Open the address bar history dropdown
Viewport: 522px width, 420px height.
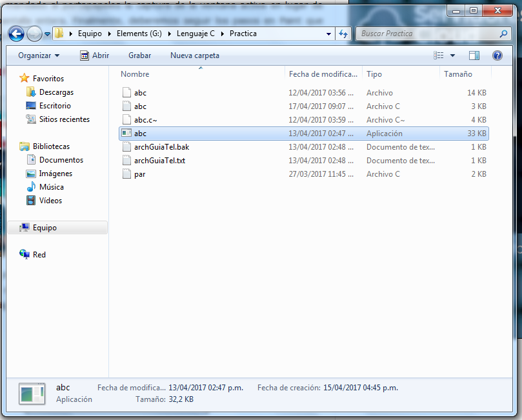[x=328, y=34]
